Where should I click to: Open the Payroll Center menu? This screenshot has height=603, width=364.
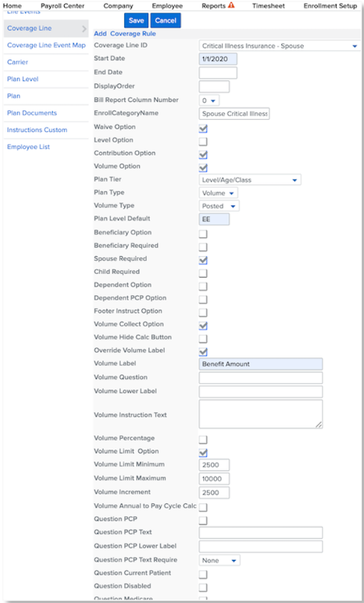63,6
